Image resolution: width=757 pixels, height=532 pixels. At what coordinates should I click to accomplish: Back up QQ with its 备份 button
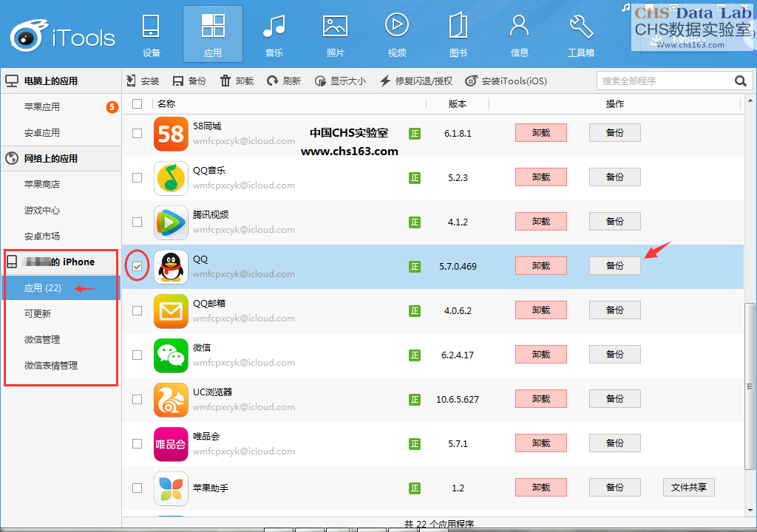coord(615,265)
